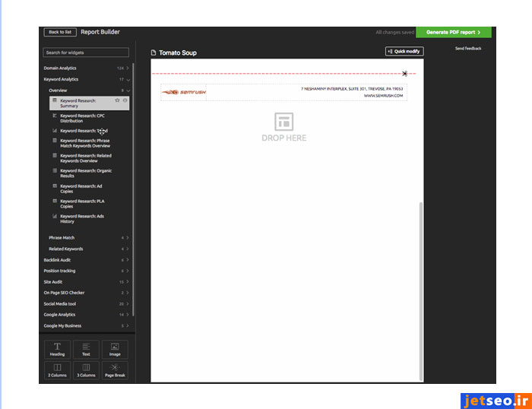Click the star icon on Keyword Research: Summary
Screen dimensions: 532x409
(117, 100)
